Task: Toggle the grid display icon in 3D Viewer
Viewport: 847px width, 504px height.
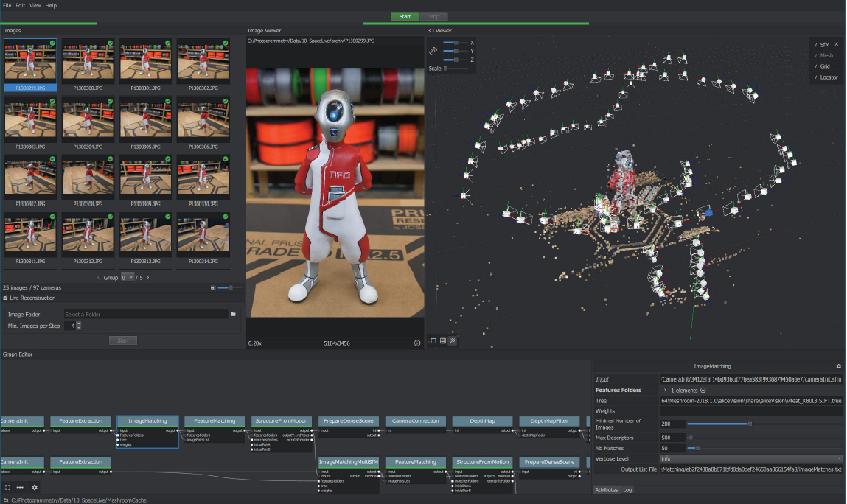Action: click(x=442, y=340)
